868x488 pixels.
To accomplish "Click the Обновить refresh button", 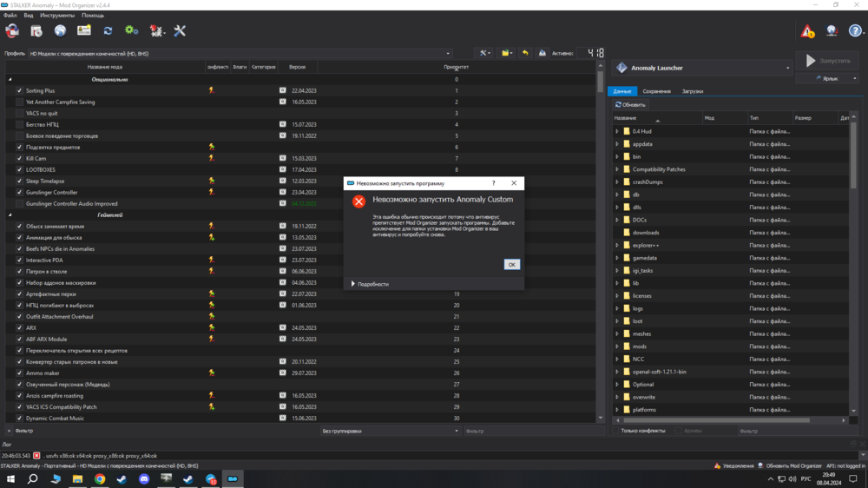I will (630, 105).
